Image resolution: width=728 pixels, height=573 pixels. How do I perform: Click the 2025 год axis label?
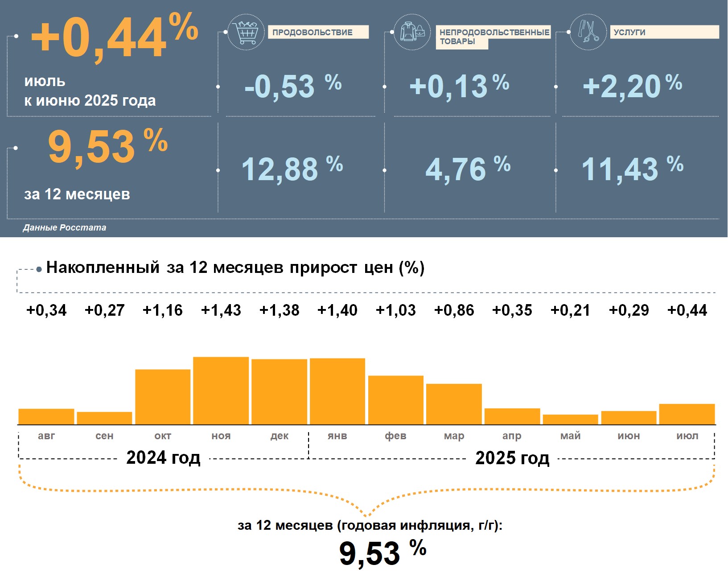512,458
